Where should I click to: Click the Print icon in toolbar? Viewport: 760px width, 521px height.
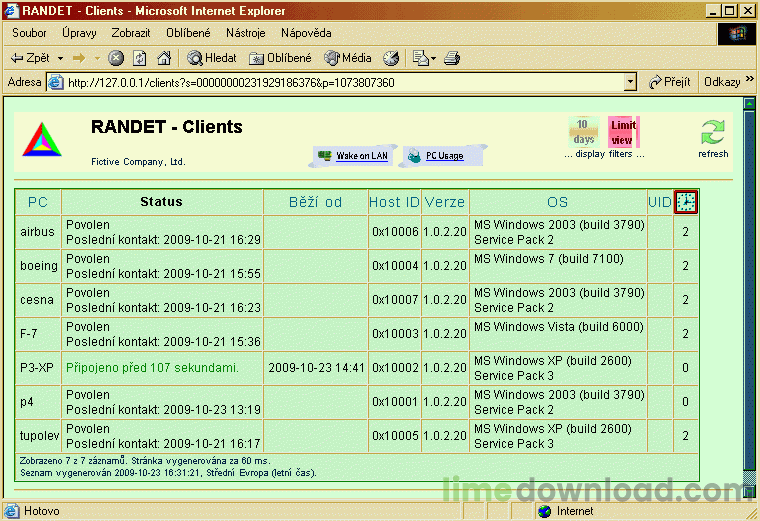[x=452, y=59]
